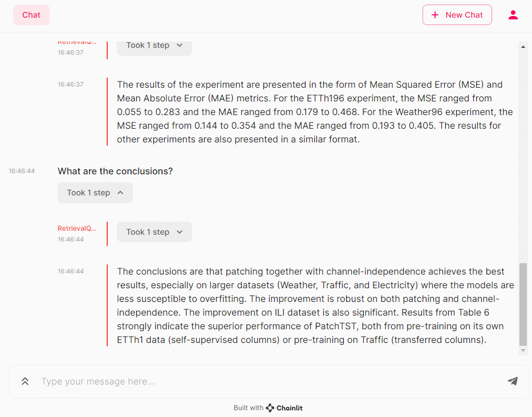Viewport: 532px width, 417px height.
Task: Click the Chainlit logo in footer
Action: pos(285,408)
